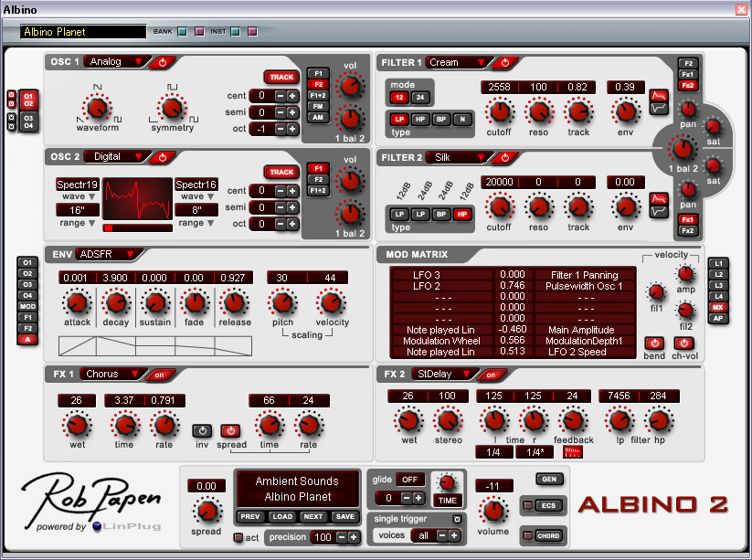
Task: Decrease voices count with minus
Action: (x=442, y=535)
